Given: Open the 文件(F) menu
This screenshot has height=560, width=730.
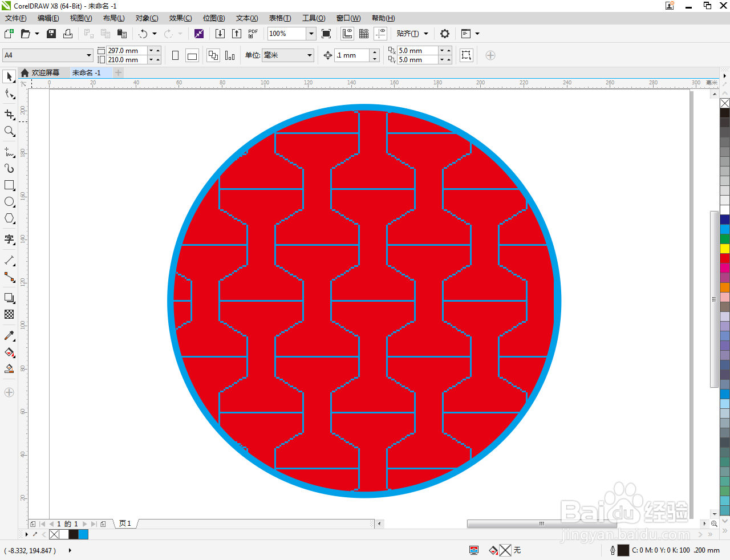Looking at the screenshot, I should pyautogui.click(x=16, y=18).
